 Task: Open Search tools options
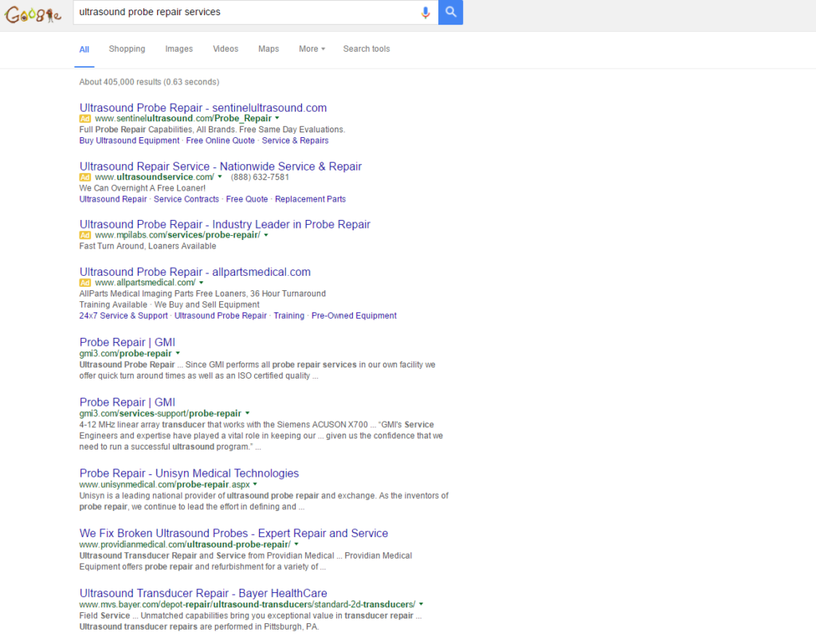[367, 49]
